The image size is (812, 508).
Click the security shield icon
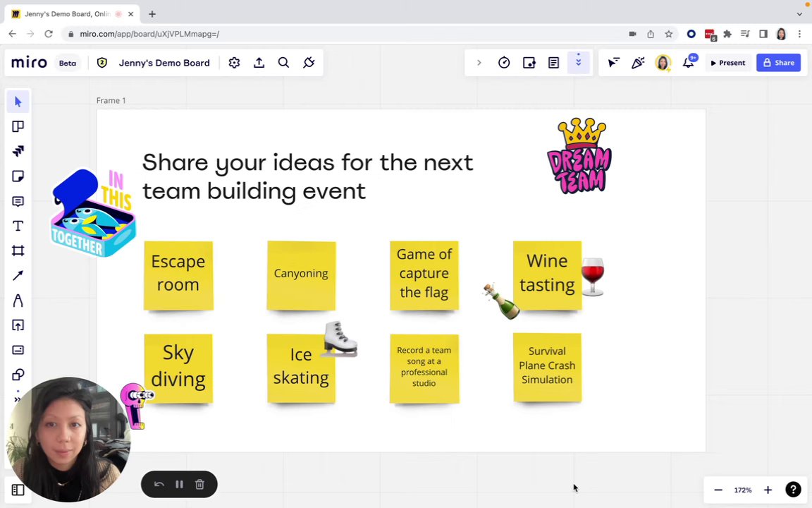102,63
